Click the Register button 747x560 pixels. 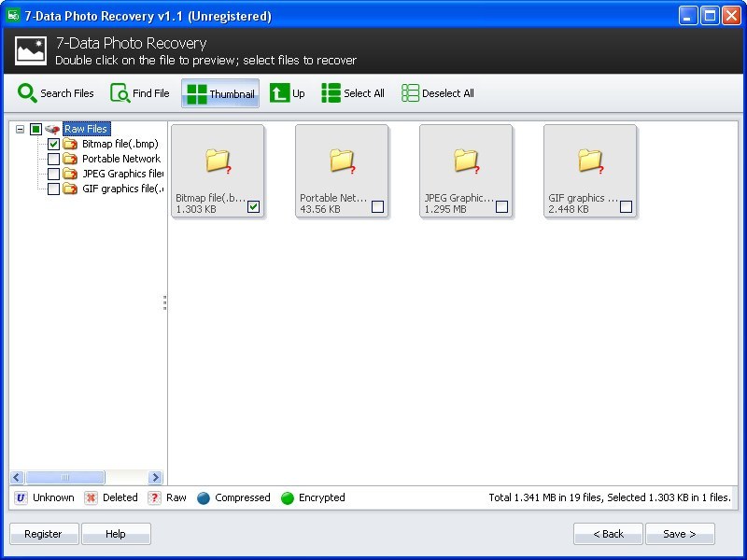click(43, 533)
